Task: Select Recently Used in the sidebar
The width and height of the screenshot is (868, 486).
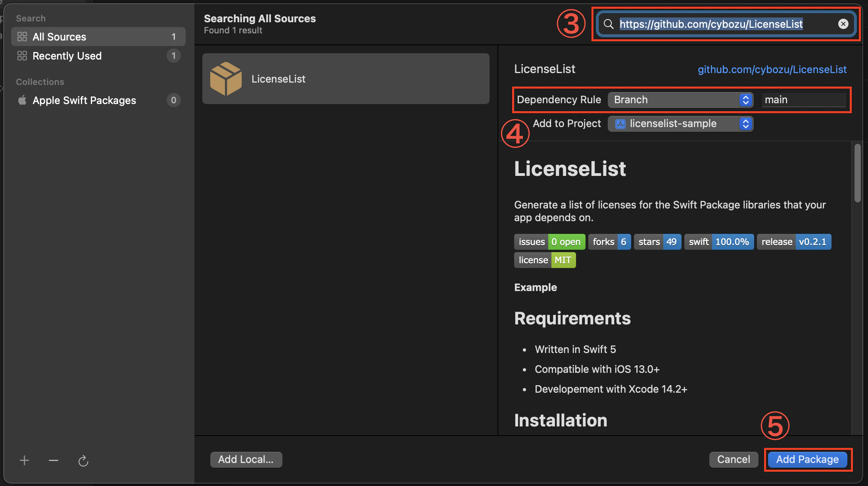Action: (98, 56)
